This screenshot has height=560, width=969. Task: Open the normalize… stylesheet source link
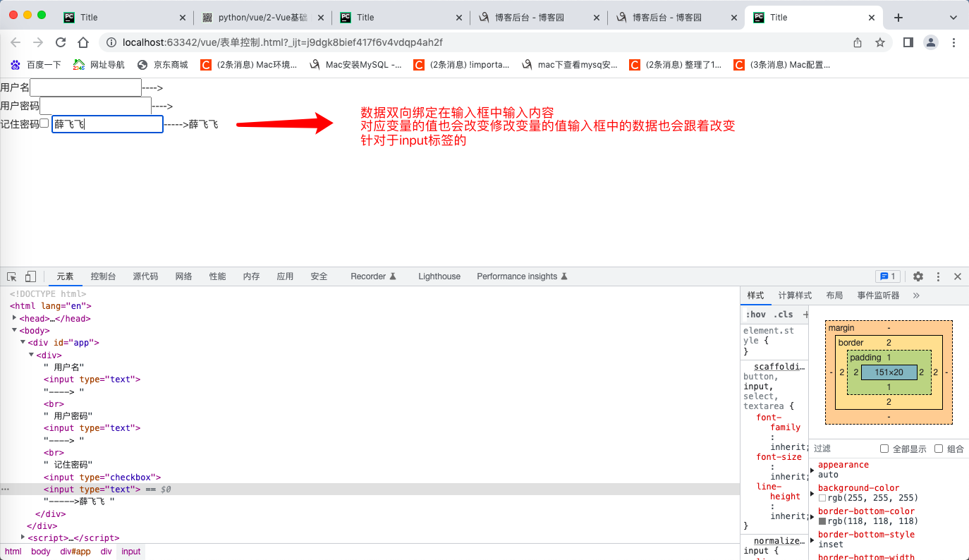click(x=779, y=541)
